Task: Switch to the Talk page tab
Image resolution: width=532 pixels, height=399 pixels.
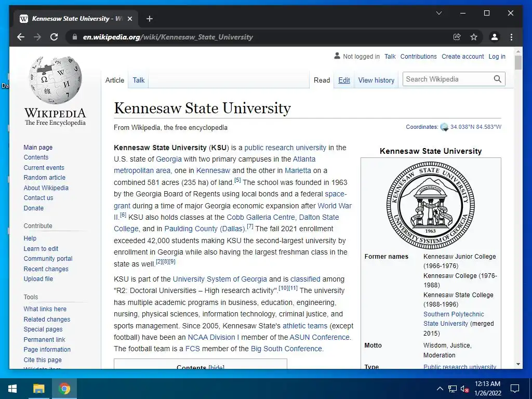Action: (x=138, y=80)
